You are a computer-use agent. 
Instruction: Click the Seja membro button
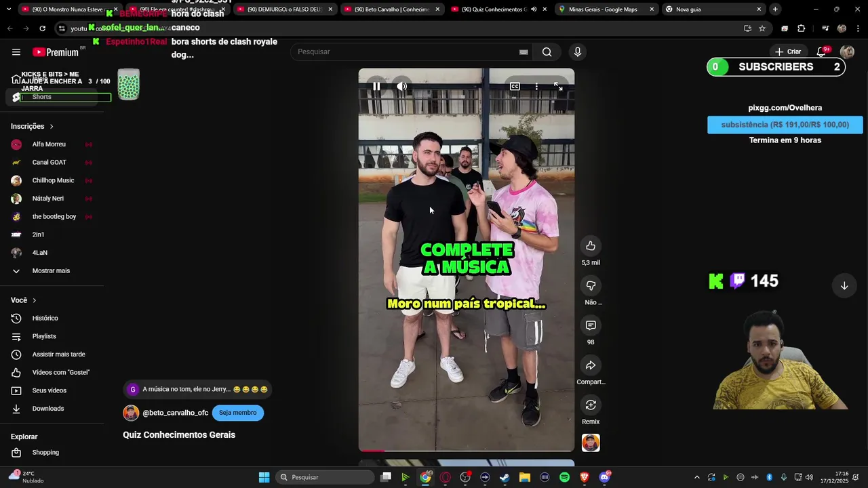[x=237, y=413]
